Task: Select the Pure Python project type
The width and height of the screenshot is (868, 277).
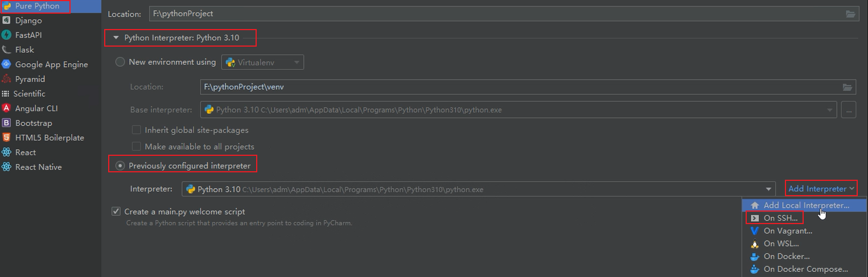Action: [50, 6]
